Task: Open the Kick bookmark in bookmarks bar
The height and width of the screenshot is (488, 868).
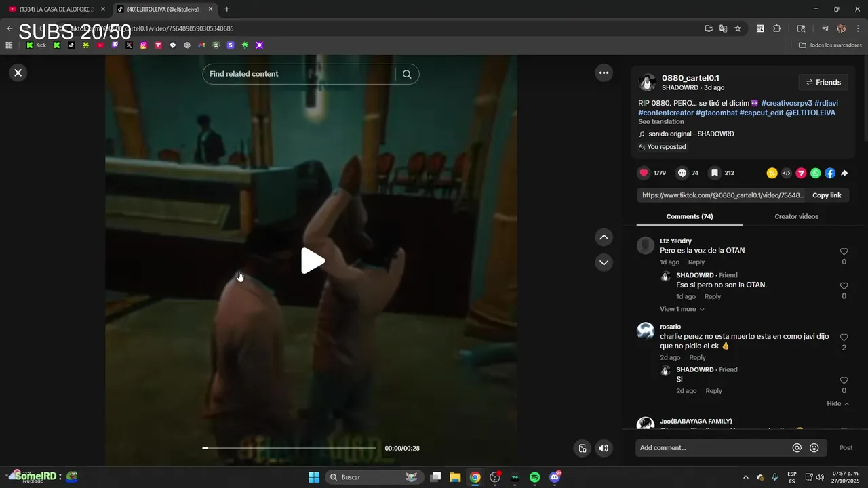Action: pyautogui.click(x=36, y=45)
